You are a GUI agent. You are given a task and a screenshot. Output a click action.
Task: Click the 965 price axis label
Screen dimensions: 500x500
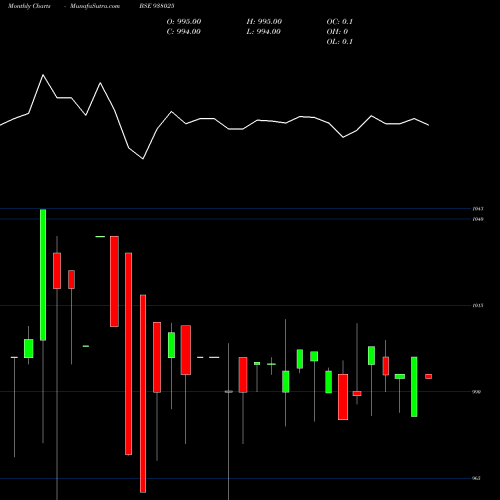(x=477, y=478)
